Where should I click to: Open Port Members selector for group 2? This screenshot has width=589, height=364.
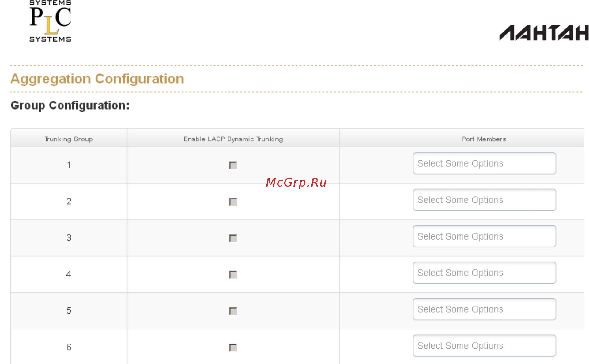click(484, 200)
